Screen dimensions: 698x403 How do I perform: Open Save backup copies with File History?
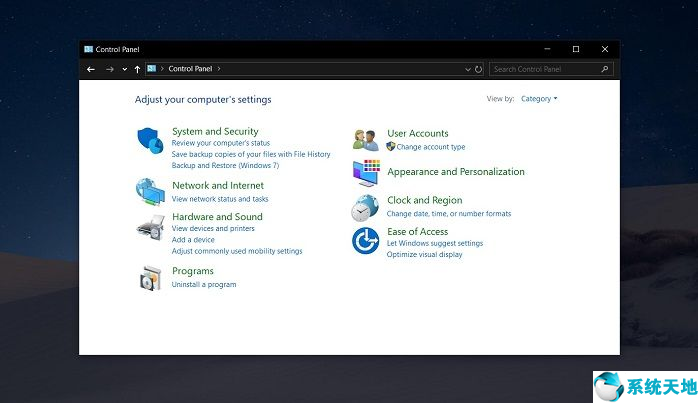coord(251,154)
